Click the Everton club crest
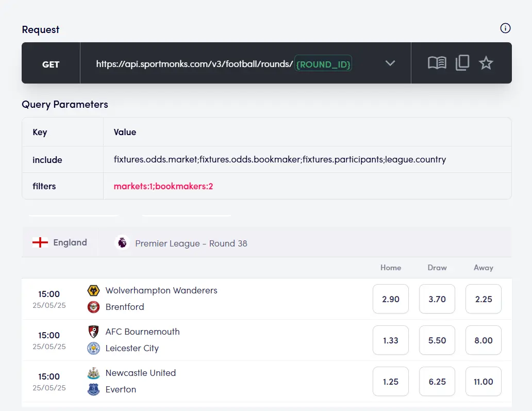Image resolution: width=532 pixels, height=411 pixels. [94, 389]
